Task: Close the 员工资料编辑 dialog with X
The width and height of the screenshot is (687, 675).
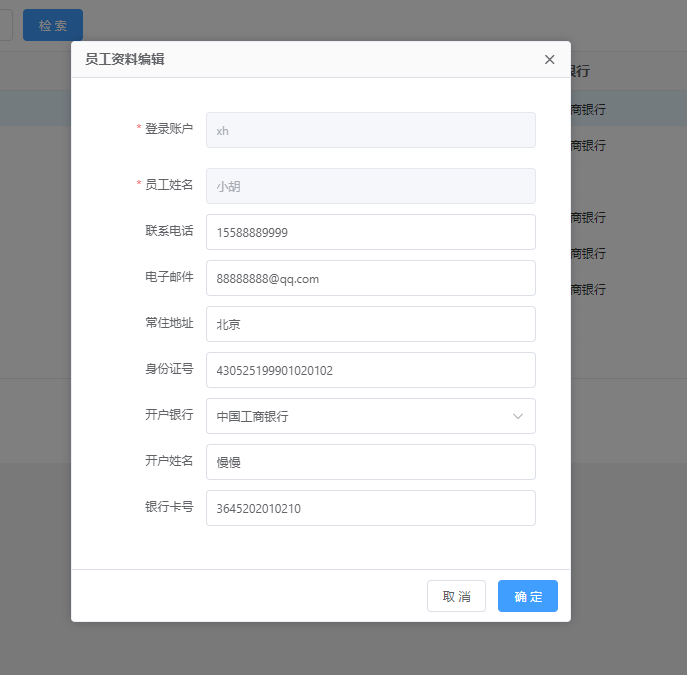Action: pos(549,59)
